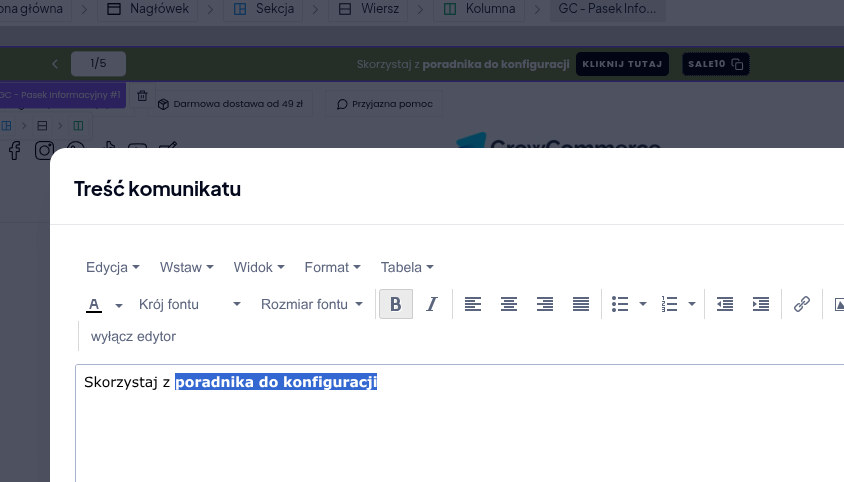Increase the text indent
The image size is (844, 482).
click(761, 304)
